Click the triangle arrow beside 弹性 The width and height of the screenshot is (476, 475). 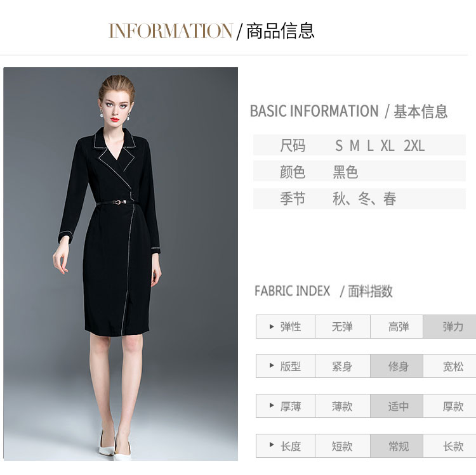(x=272, y=327)
